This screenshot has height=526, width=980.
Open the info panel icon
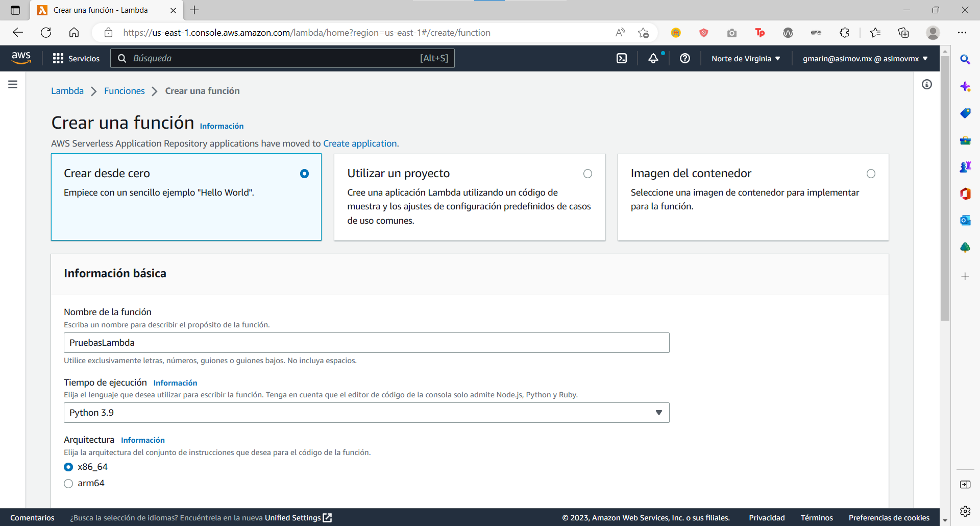[927, 84]
